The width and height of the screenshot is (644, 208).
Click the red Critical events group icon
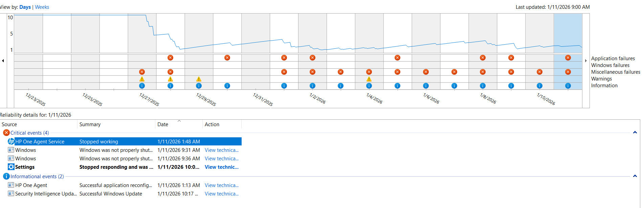6,133
